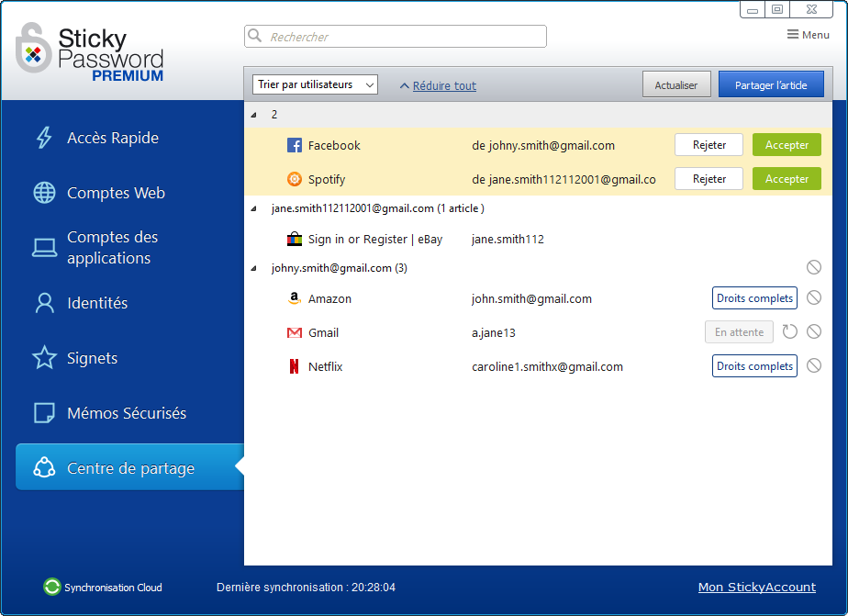The width and height of the screenshot is (848, 616).
Task: Click the person icon for Identités
Action: pyautogui.click(x=44, y=303)
